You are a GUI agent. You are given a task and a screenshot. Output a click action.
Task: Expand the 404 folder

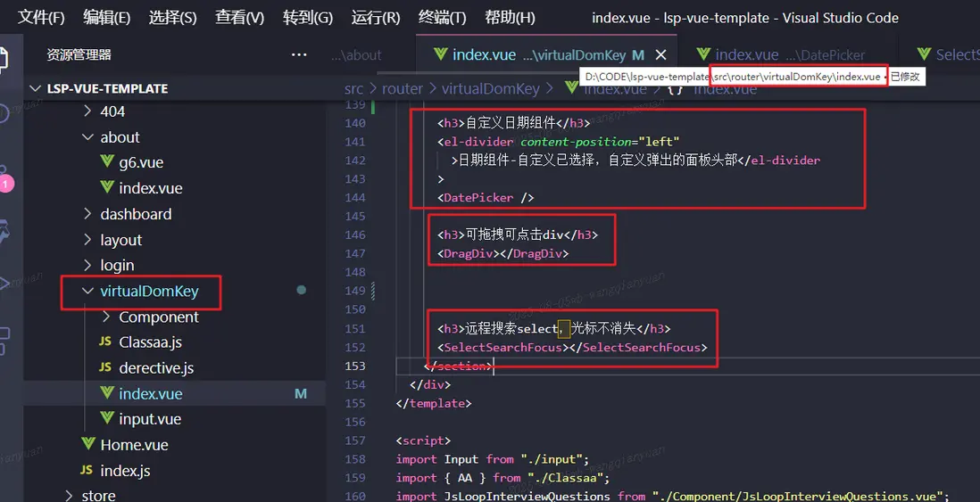pyautogui.click(x=87, y=111)
